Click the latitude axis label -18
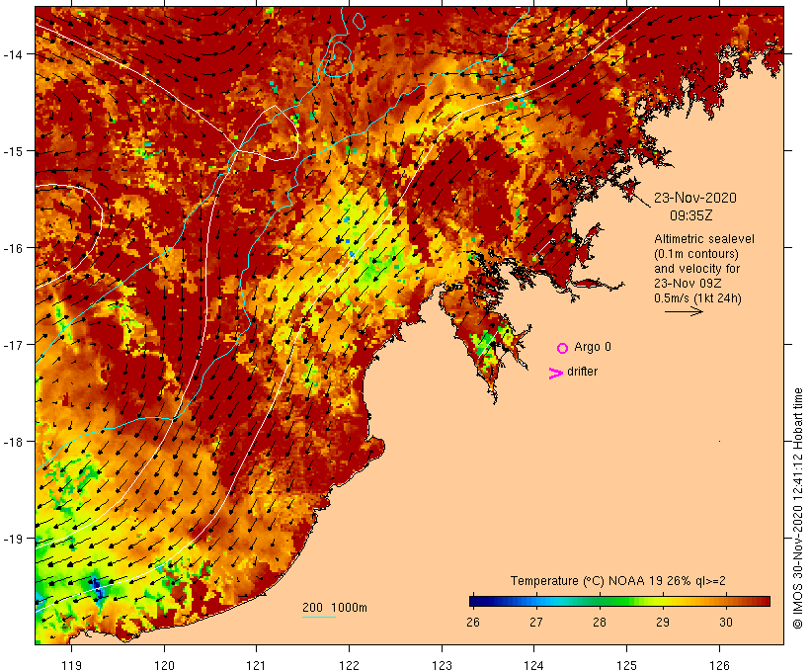810x672 pixels. (13, 442)
